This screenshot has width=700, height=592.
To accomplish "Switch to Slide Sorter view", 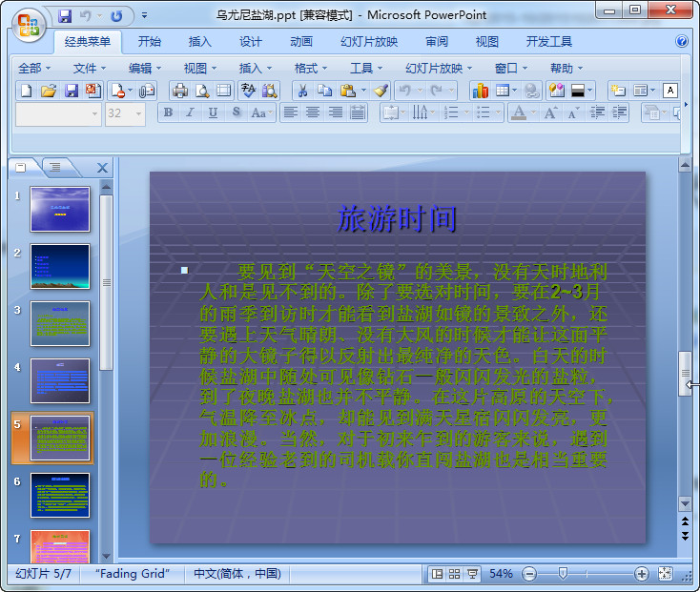I will tap(455, 574).
